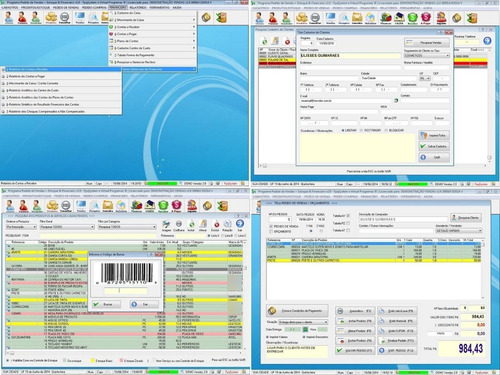Choose 7-Tabela Forma de Pagamento menu item
Screen dimensions: 500x375
(153, 55)
